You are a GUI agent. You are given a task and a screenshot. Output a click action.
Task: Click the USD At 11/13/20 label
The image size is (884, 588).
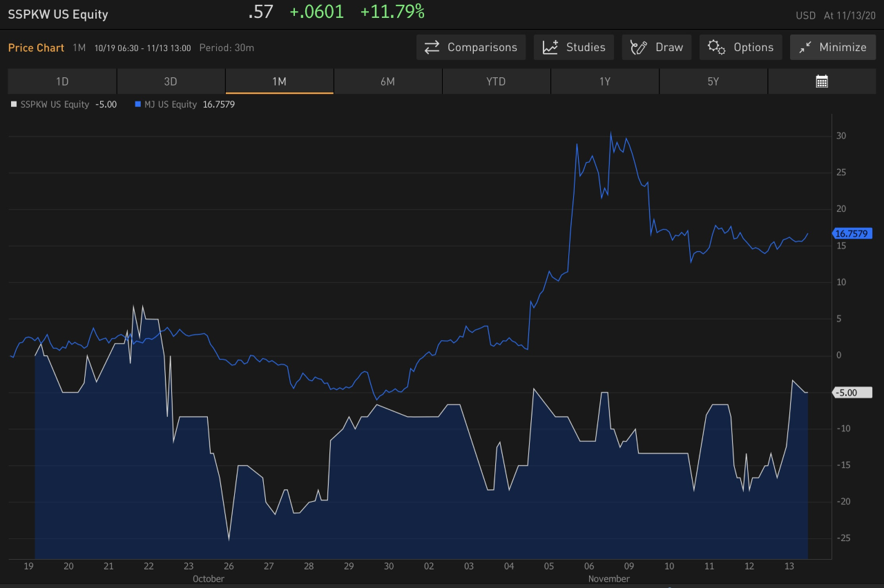[x=836, y=15]
